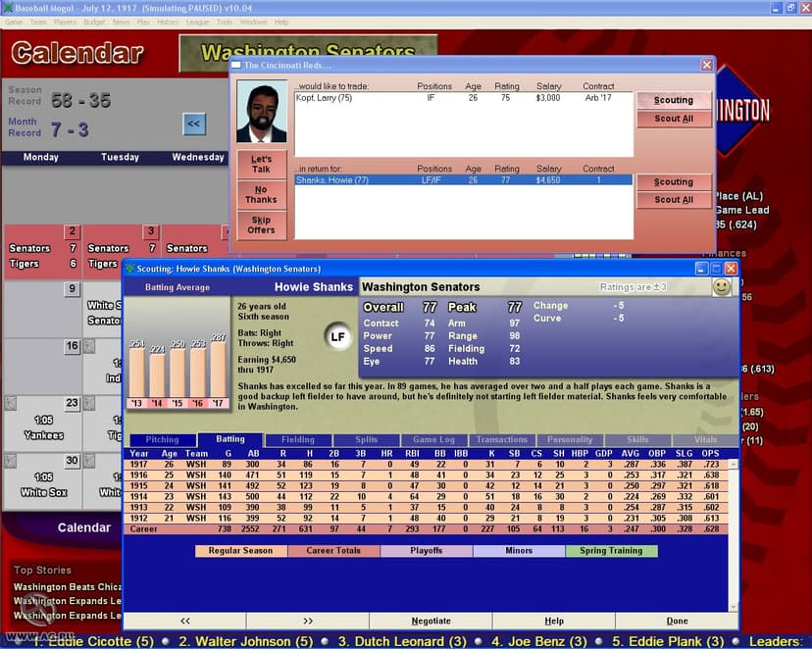Click the smiley face mood icon

click(x=722, y=286)
